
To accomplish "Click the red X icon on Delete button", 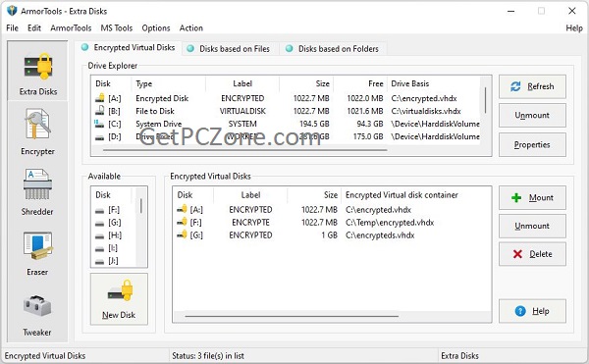I will pos(517,254).
